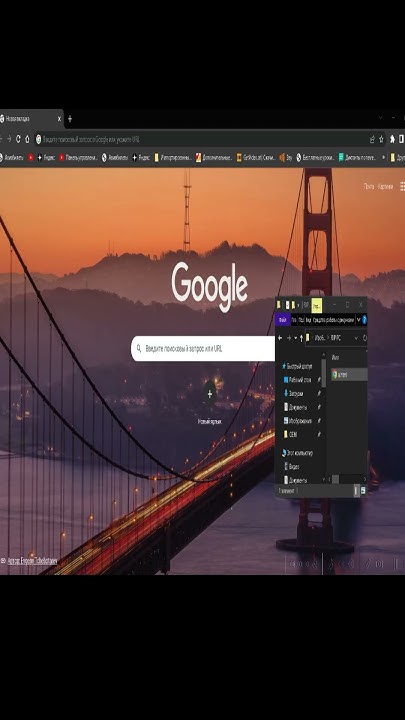Add a new shortcut with Новый ярлык

(210, 401)
